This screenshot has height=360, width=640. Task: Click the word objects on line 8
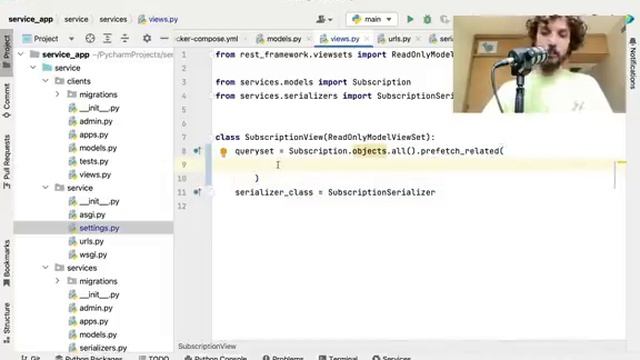pos(369,151)
